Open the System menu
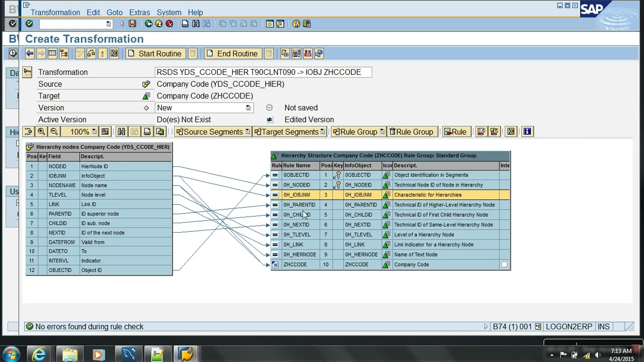This screenshot has width=644, height=362. point(169,13)
